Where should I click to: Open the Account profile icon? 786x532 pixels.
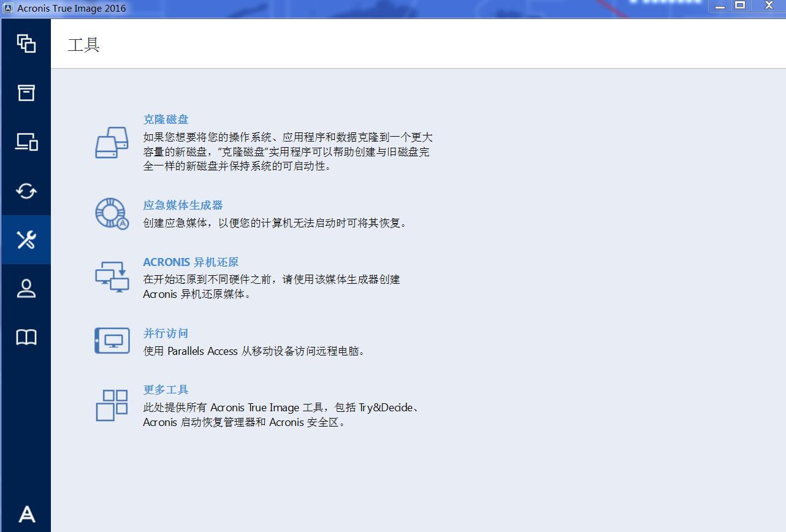(26, 288)
